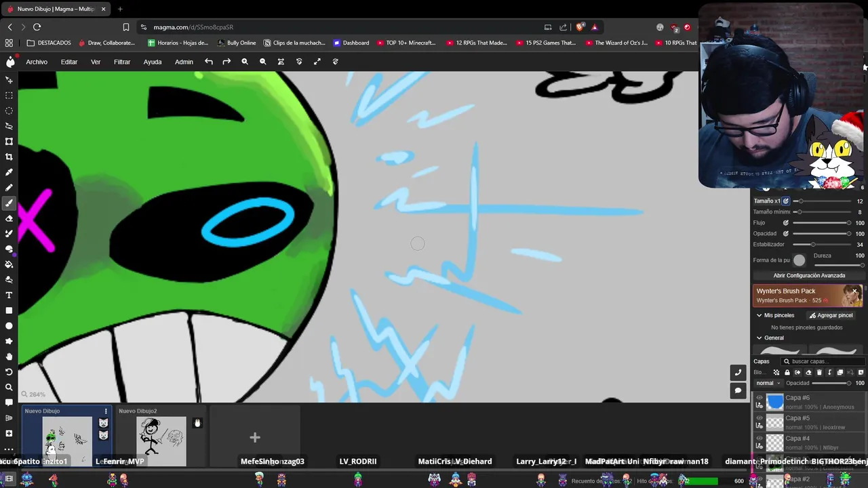Click the Redo arrow in top toolbar
This screenshot has height=488, width=868.
pyautogui.click(x=226, y=62)
